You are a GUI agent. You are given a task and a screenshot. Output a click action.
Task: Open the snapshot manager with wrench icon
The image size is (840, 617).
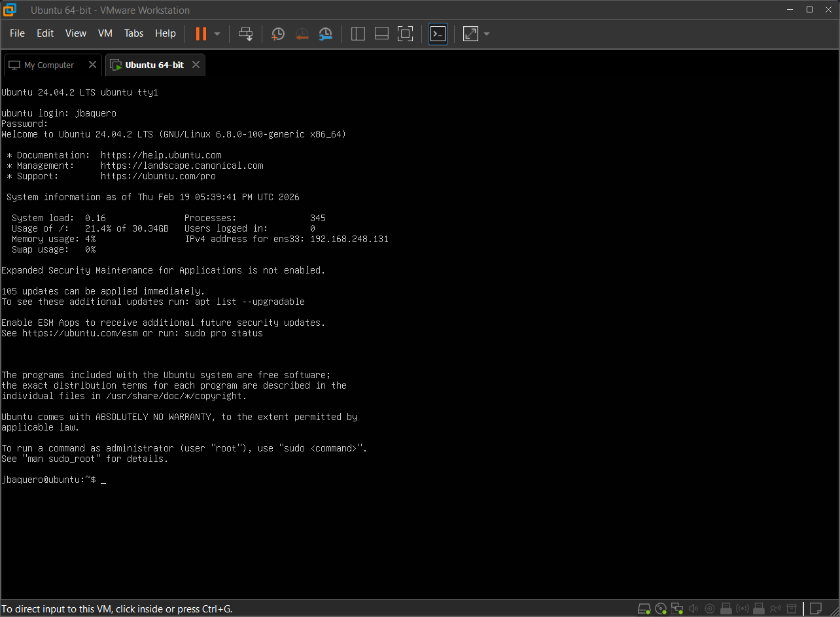325,33
